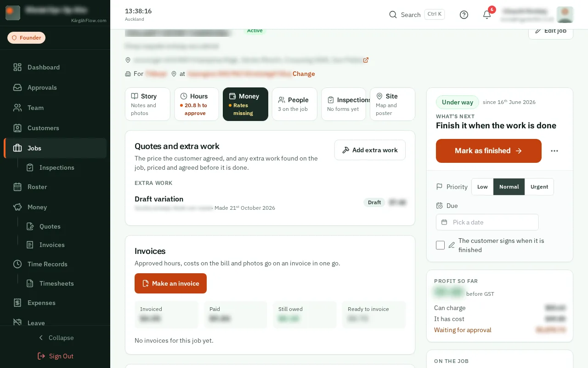The height and width of the screenshot is (368, 588).
Task: Click Sign Out
Action: pyautogui.click(x=55, y=356)
